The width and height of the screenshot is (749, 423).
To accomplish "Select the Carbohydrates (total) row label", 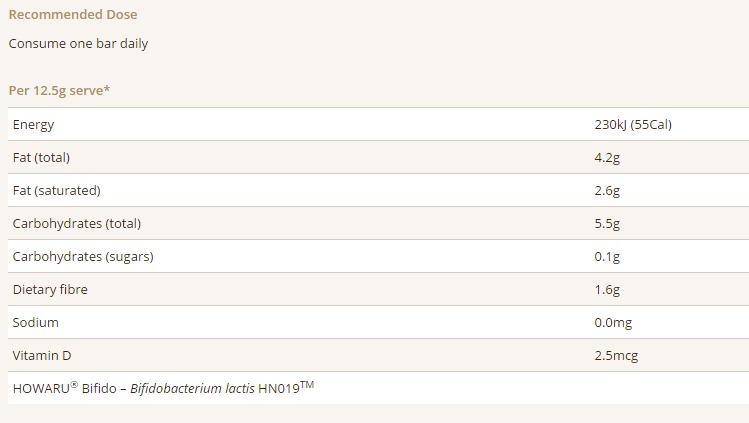I will tap(77, 223).
